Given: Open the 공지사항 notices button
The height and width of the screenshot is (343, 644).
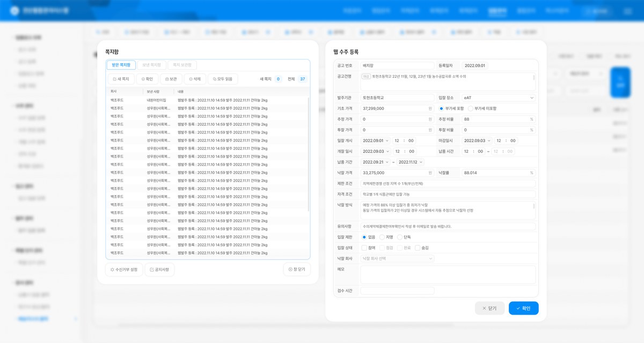Looking at the screenshot, I should click(x=159, y=270).
